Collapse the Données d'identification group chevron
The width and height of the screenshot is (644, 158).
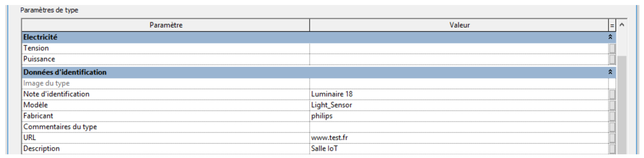(x=610, y=72)
